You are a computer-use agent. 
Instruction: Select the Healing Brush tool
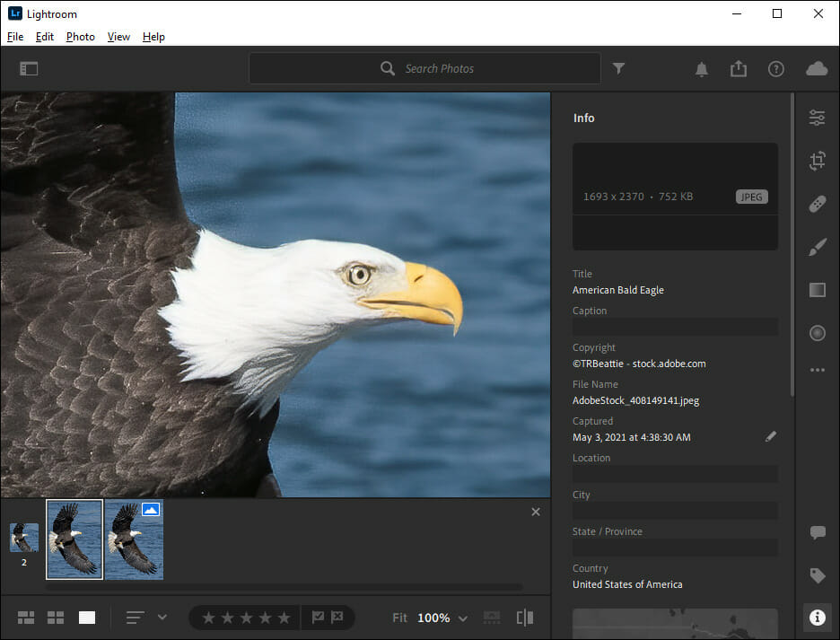pyautogui.click(x=817, y=204)
